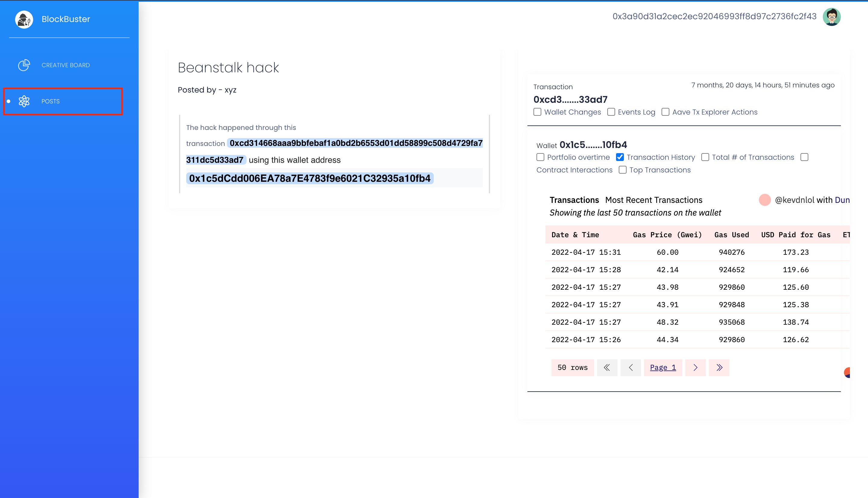Click gas price value 43.91
The height and width of the screenshot is (498, 868).
668,305
